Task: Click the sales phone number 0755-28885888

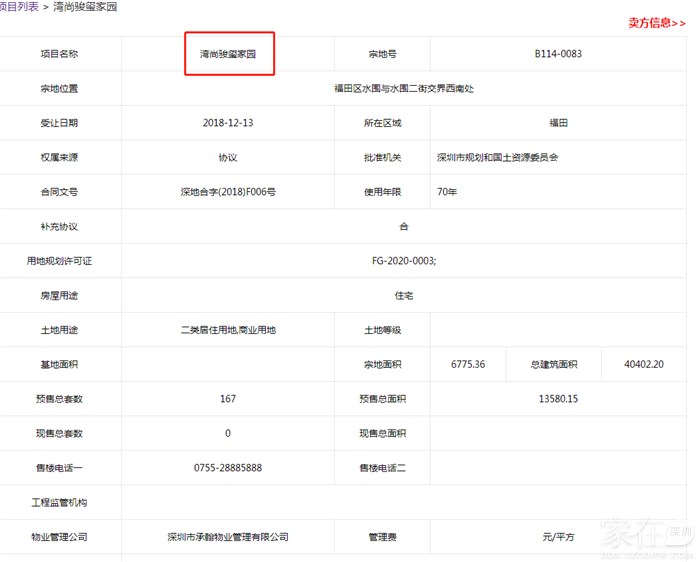Action: pos(228,468)
